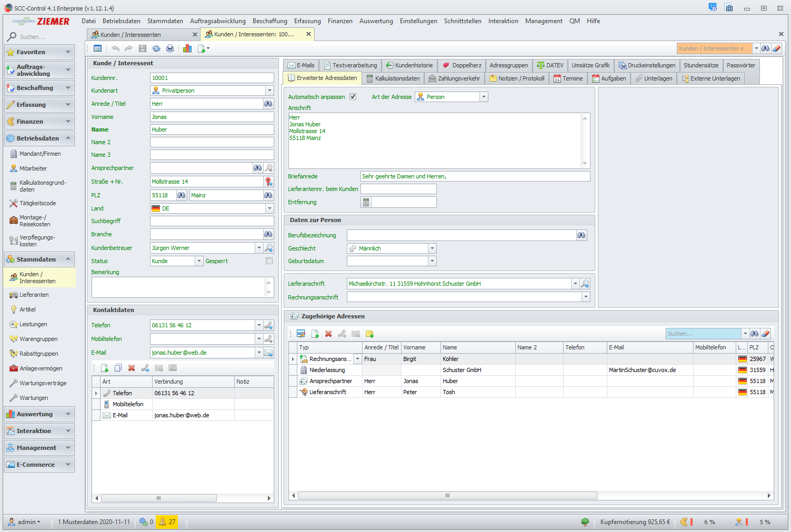Viewport: 791px width, 532px height.
Task: Open the bar chart icon in toolbar
Action: point(187,48)
